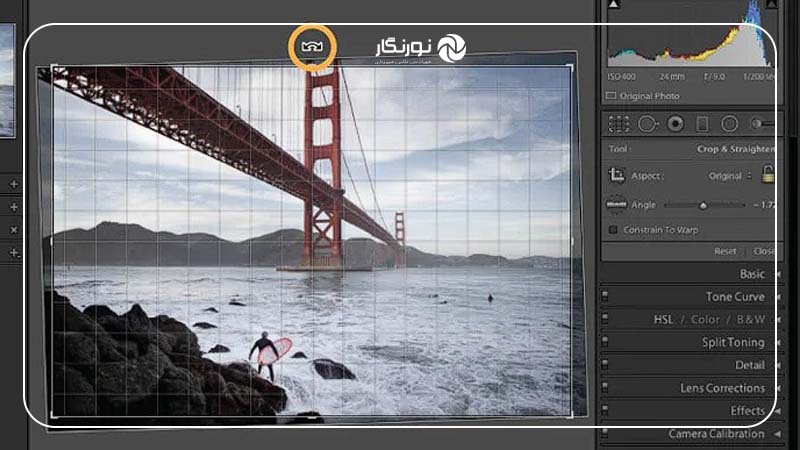Enable Constrain To Warp checkbox
The image size is (800, 450).
coord(613,230)
